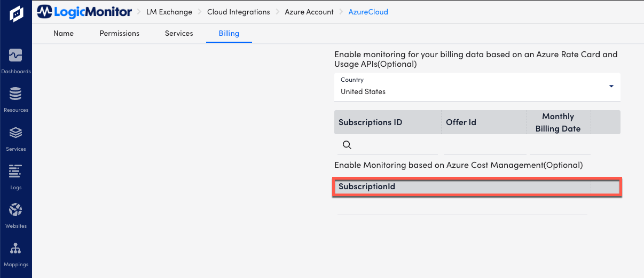Click the Offer Id input field
Viewport: 644px width, 278px height.
click(485, 145)
